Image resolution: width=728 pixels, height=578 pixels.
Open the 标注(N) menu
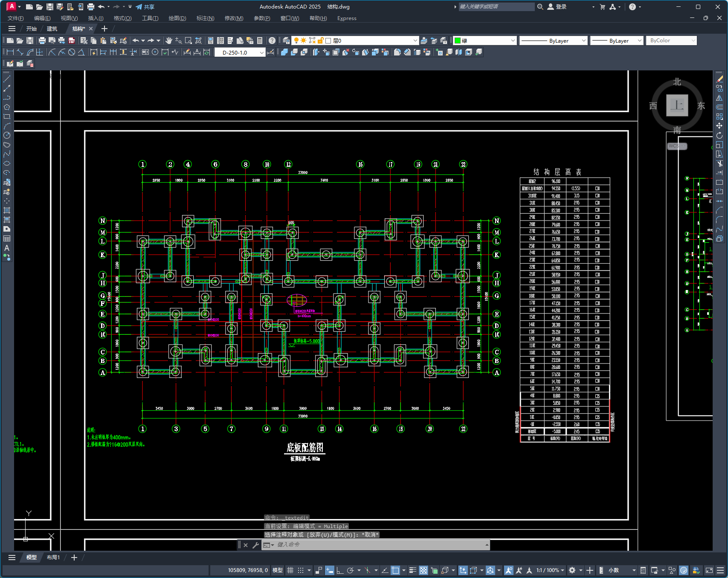[205, 18]
